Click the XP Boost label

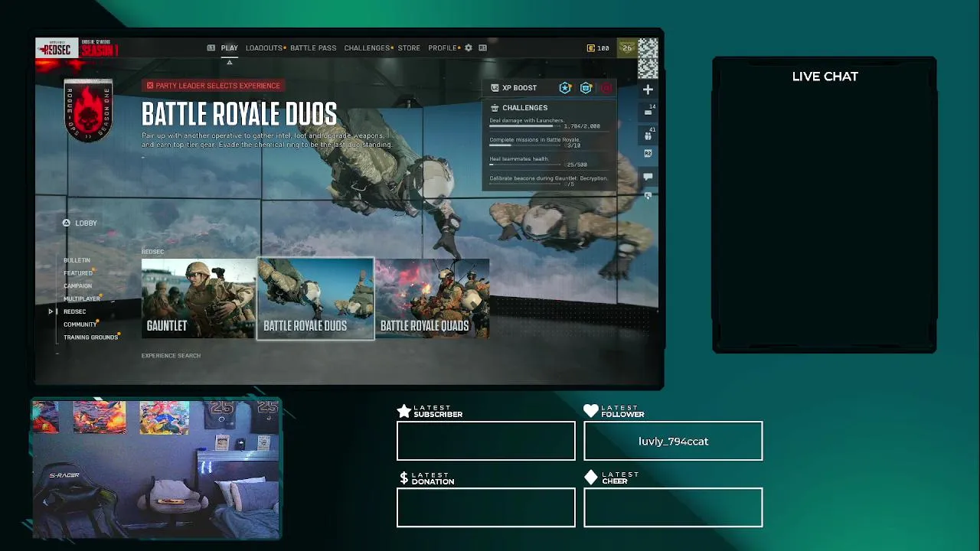[519, 88]
